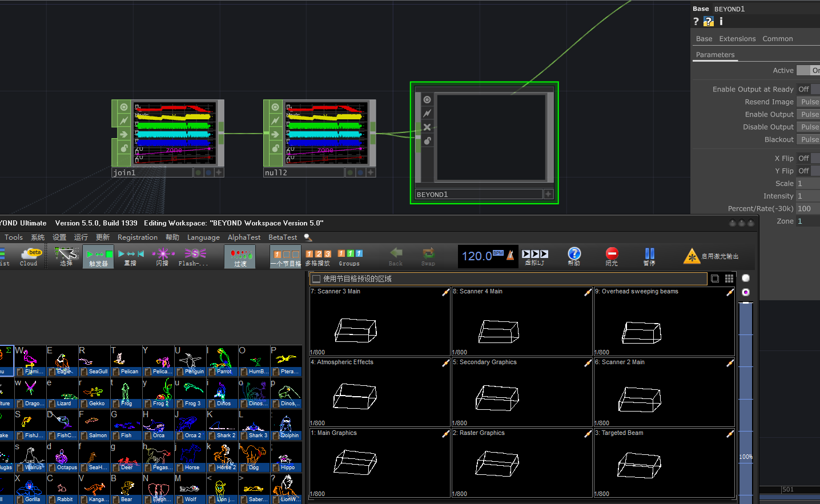The image size is (820, 504).
Task: Open the 虚拟LJ virtual LJ button
Action: point(535,257)
